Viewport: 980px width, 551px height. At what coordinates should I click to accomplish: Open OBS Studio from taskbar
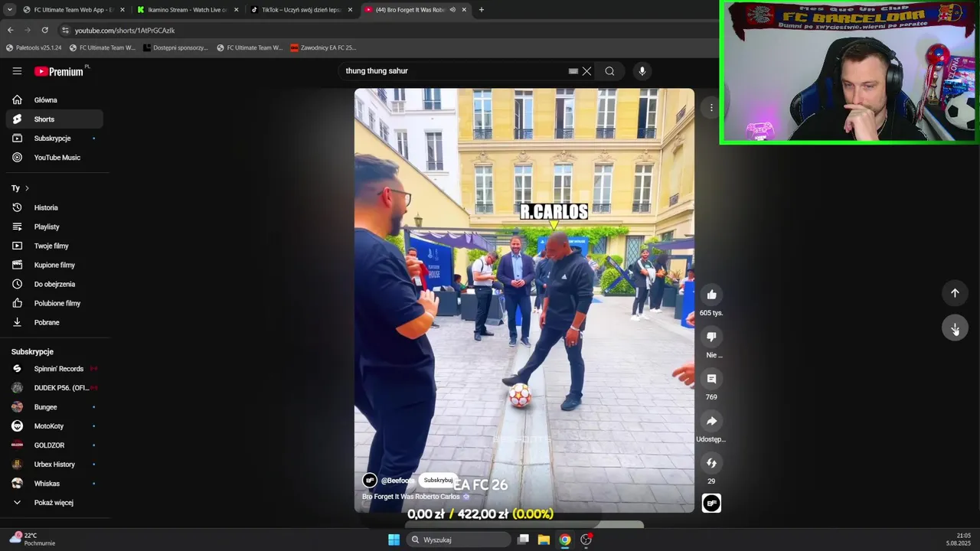586,540
